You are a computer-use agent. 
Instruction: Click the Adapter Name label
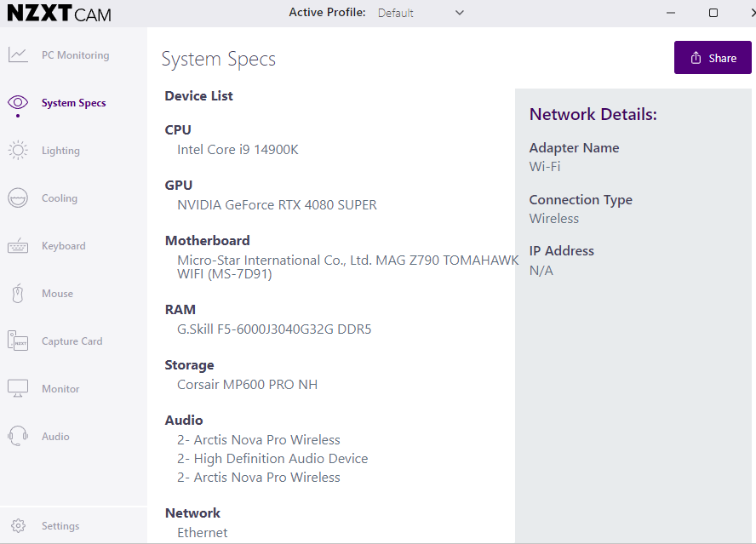coord(574,147)
